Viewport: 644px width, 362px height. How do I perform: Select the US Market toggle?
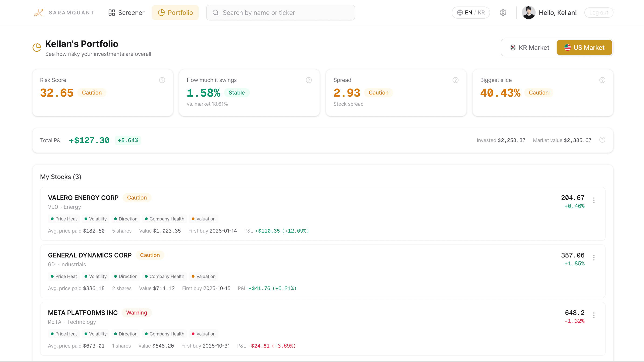[585, 47]
